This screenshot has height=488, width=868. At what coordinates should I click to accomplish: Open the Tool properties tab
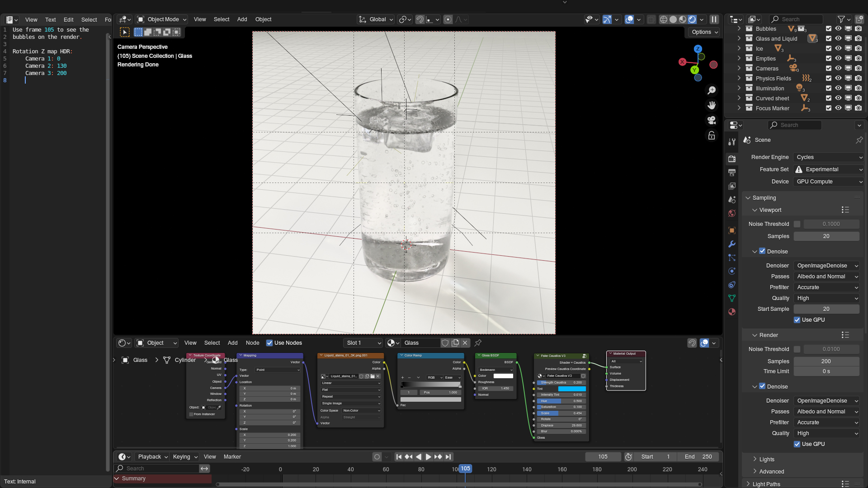click(732, 142)
